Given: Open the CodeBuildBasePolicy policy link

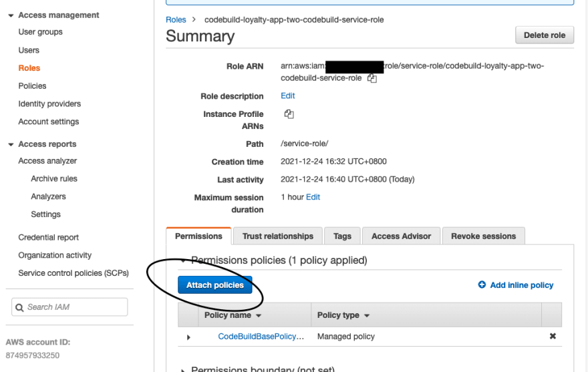Looking at the screenshot, I should pos(261,337).
